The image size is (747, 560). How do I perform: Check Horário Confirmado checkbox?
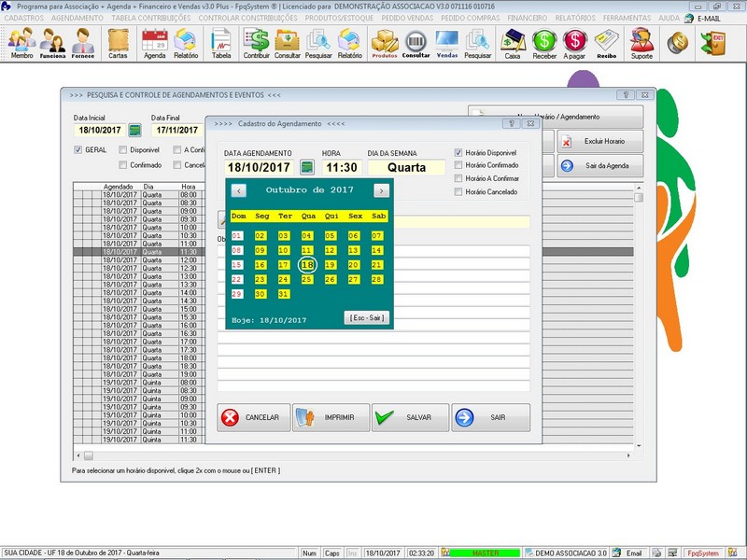tap(458, 165)
